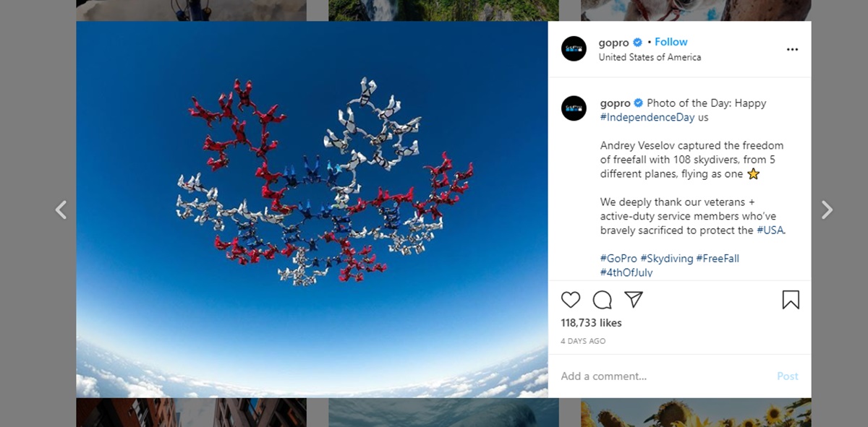
Task: Save the post with the bookmark icon
Action: coord(791,300)
